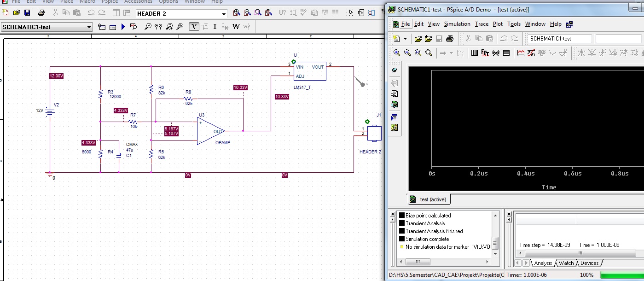
Task: Open the Place menu in Capture
Action: [x=66, y=2]
